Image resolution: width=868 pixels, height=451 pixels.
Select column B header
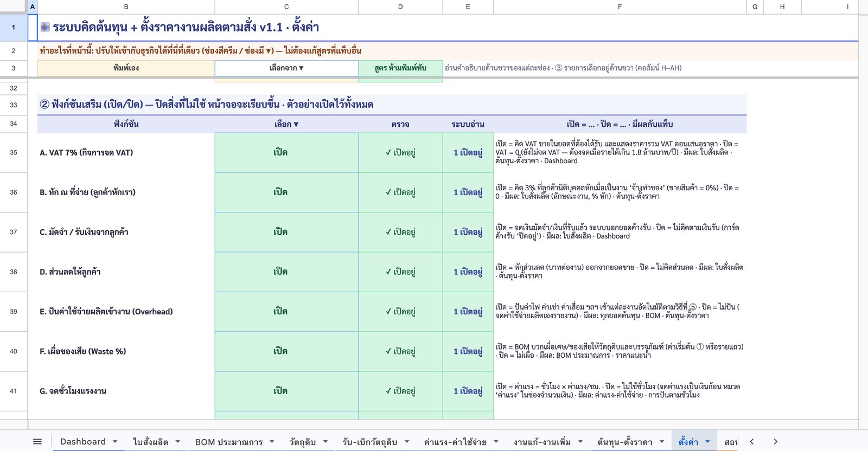pyautogui.click(x=126, y=7)
